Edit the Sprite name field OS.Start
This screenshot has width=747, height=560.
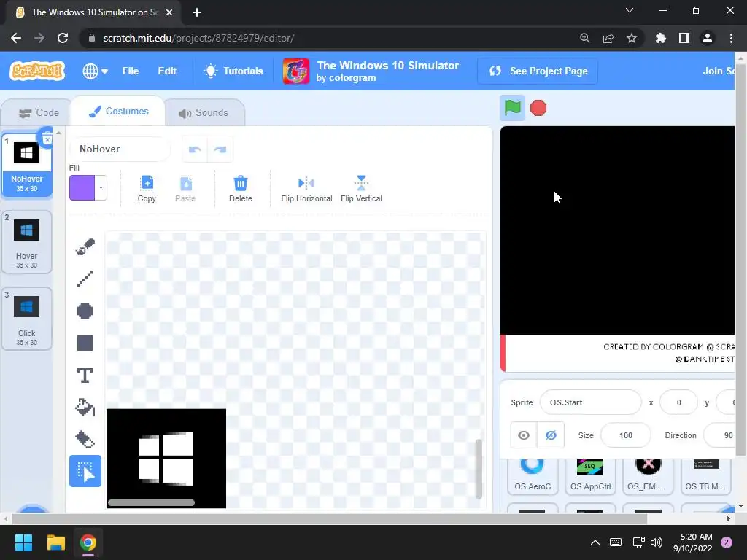(x=591, y=402)
